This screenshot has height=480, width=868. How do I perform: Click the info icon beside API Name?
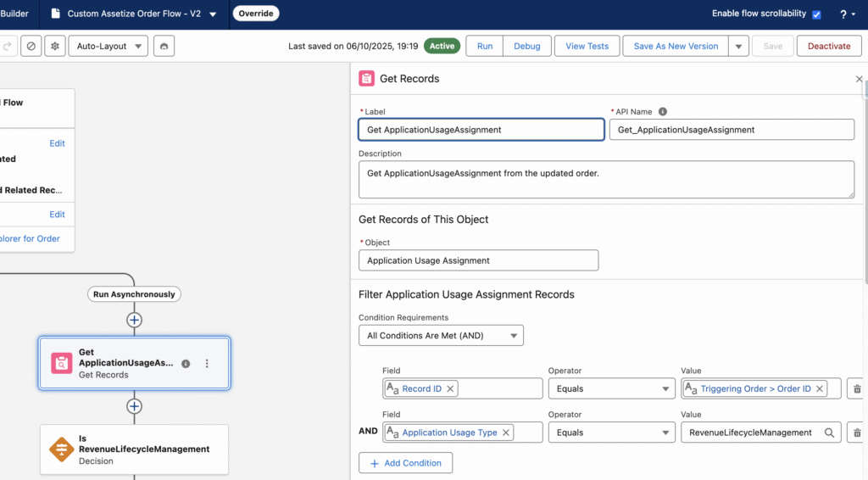pyautogui.click(x=663, y=112)
